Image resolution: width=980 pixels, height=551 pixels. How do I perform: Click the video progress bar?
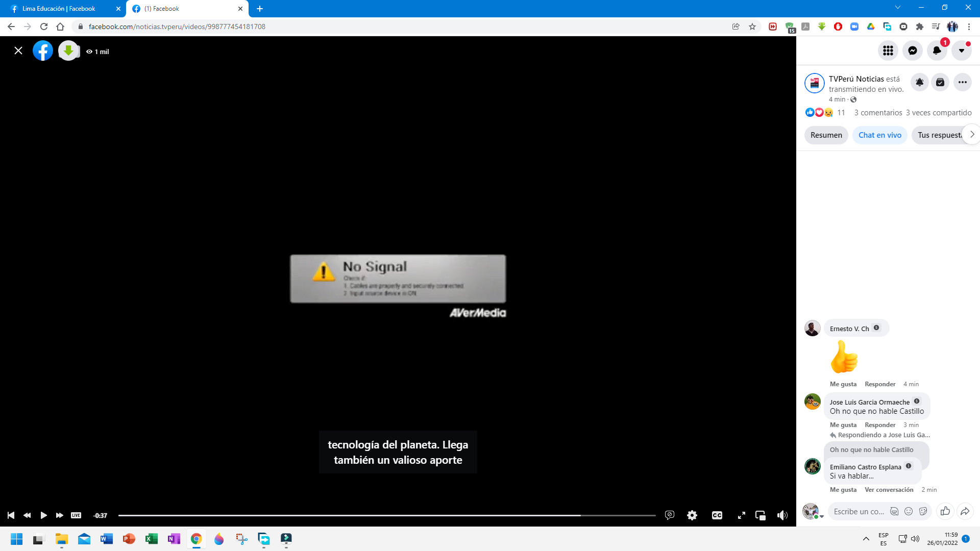(x=357, y=515)
